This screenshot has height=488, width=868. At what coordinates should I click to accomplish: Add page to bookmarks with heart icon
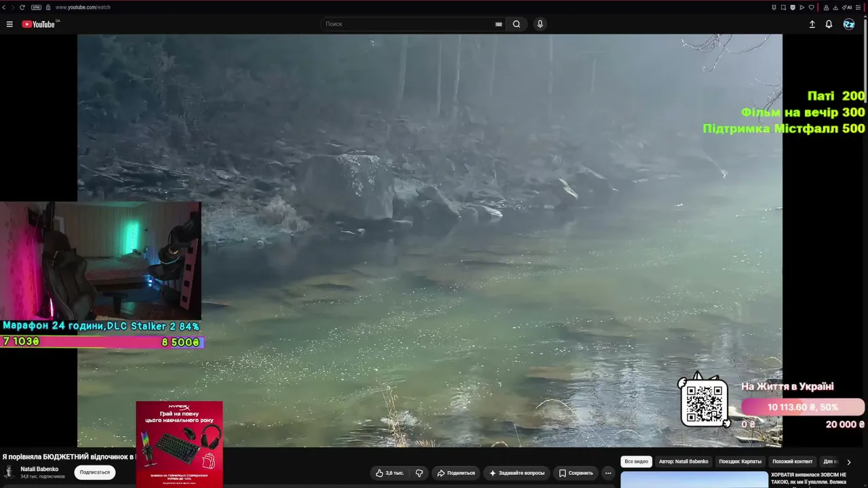tap(811, 7)
